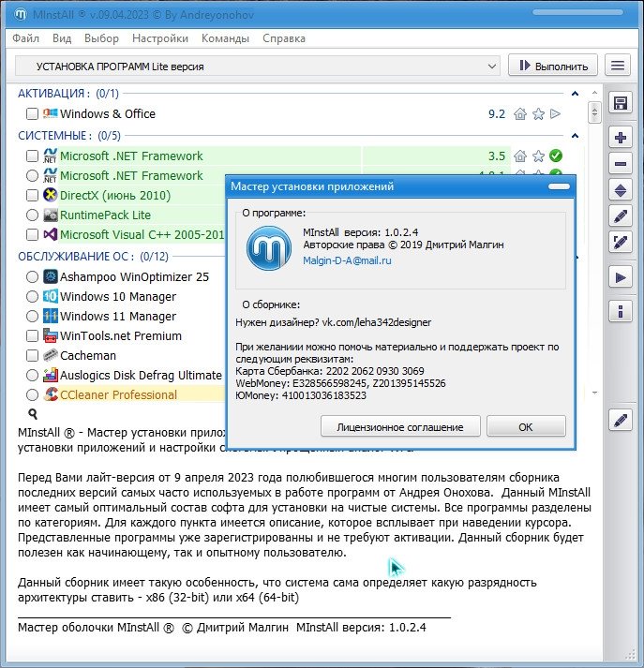Click the home icon on Windows & Office row
Screen dimensions: 644x668
pos(520,113)
